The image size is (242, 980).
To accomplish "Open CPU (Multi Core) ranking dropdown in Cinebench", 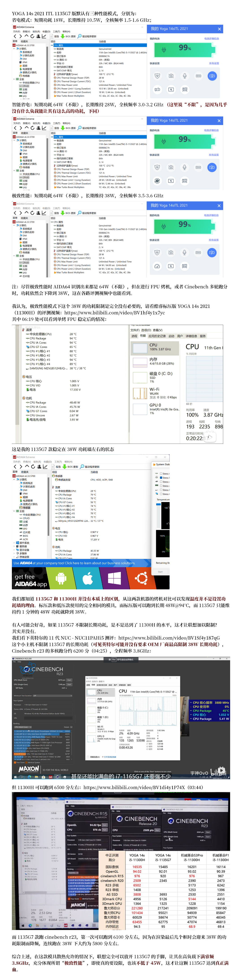I will pyautogui.click(x=23, y=727).
